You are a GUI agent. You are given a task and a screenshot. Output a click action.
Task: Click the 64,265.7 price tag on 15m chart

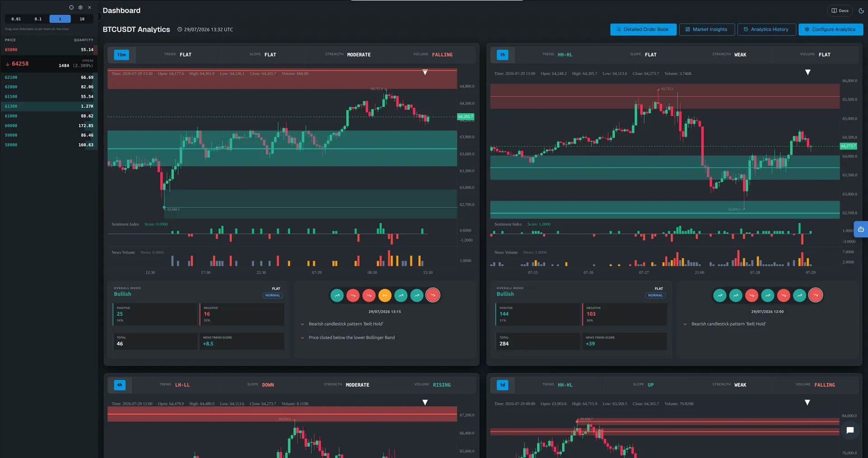tap(466, 117)
